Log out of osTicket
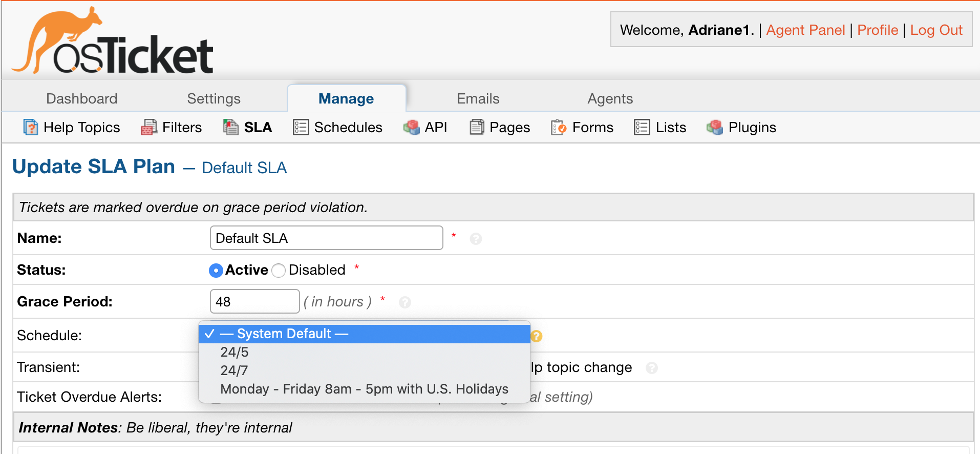980x454 pixels. point(936,30)
